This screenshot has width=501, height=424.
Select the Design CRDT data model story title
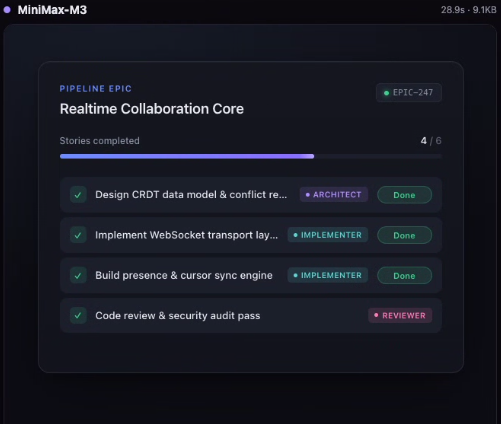(191, 195)
